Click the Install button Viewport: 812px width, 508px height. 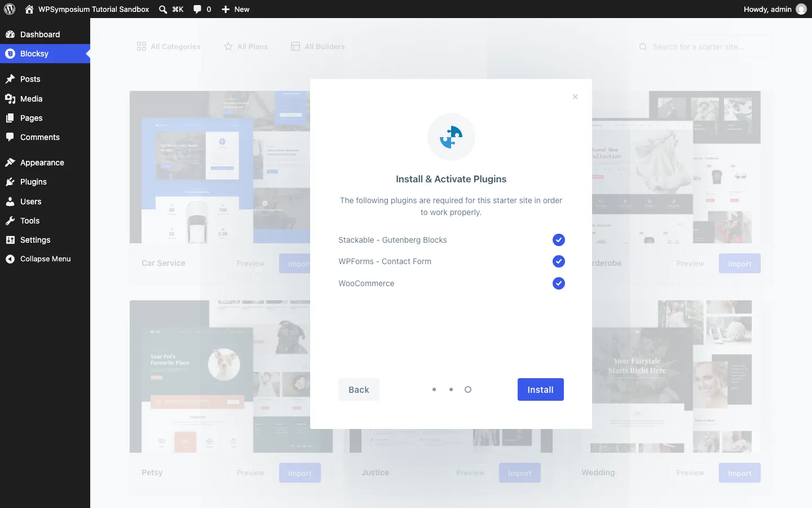(x=541, y=389)
